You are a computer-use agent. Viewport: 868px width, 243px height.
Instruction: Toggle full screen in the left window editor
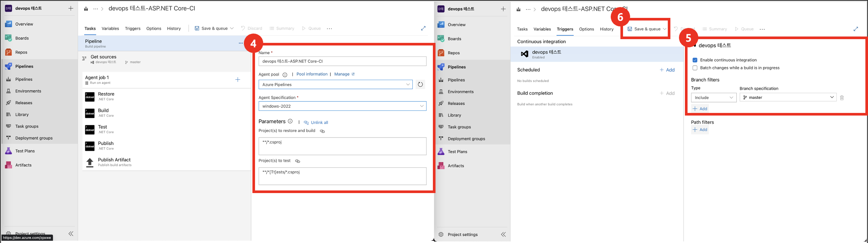(x=423, y=28)
